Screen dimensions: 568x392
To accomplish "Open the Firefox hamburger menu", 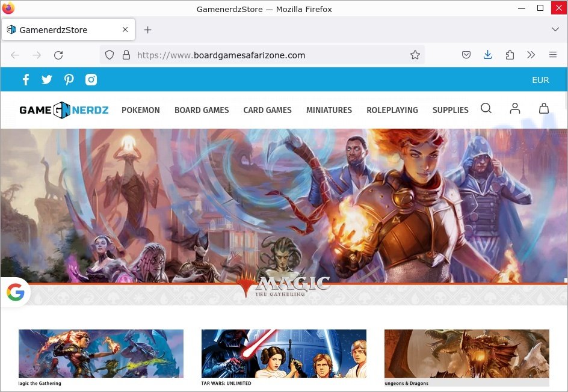I will pyautogui.click(x=553, y=55).
